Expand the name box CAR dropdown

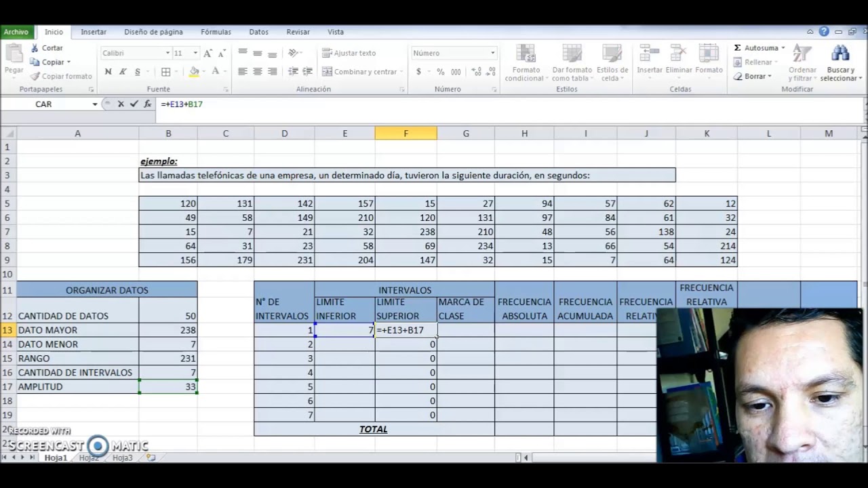95,104
